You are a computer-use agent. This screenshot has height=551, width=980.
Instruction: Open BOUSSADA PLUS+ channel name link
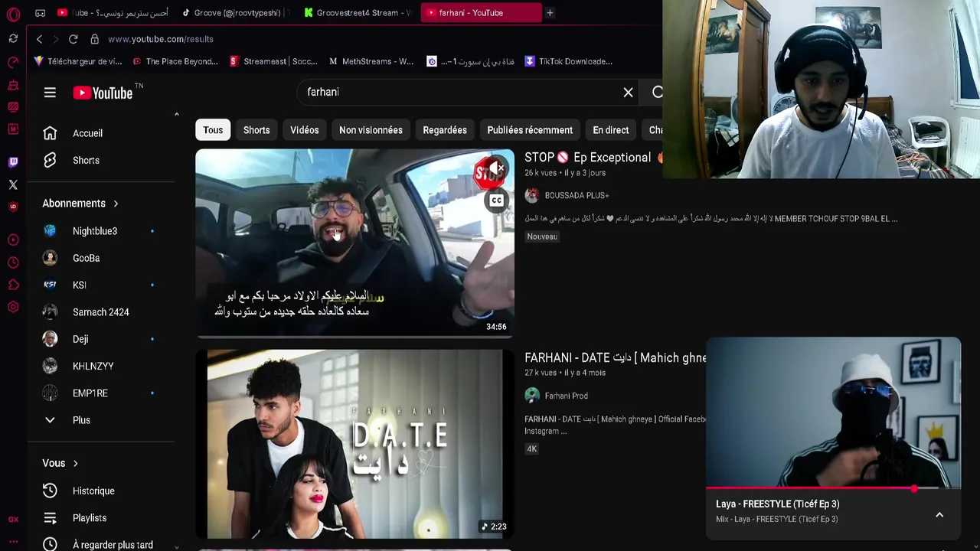point(577,195)
